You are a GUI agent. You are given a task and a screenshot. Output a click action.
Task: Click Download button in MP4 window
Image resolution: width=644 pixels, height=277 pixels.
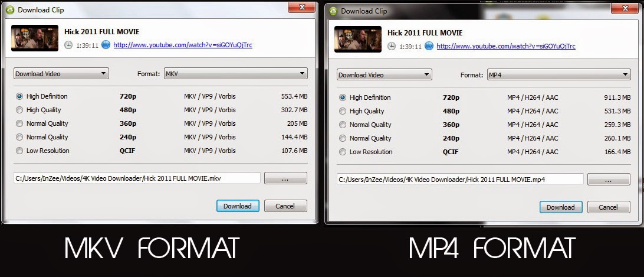tap(561, 207)
